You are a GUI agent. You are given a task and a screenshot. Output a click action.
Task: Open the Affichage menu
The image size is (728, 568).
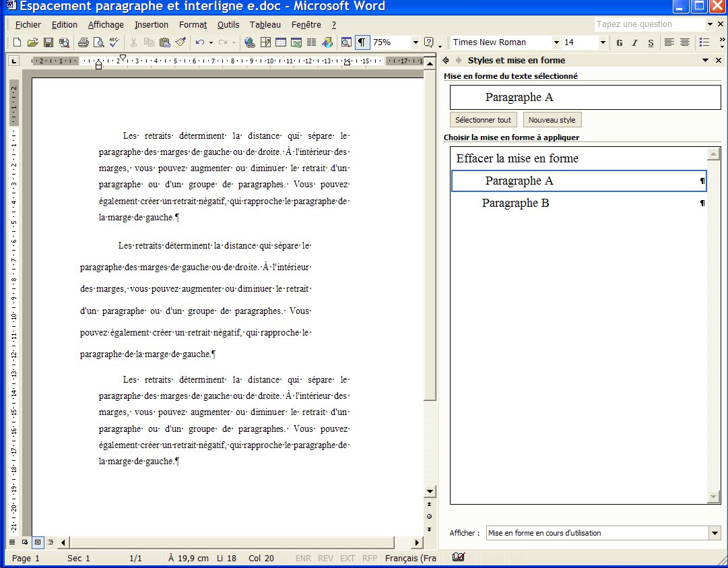tap(106, 25)
